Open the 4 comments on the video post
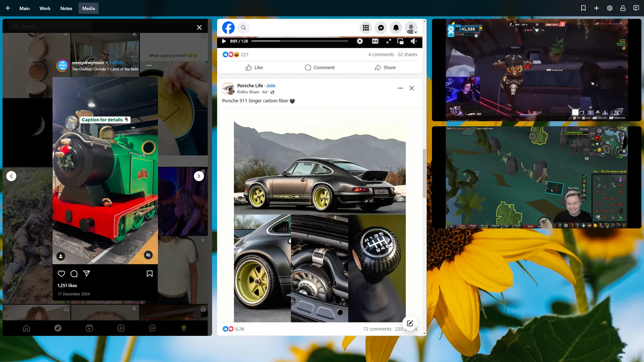The height and width of the screenshot is (362, 644). [381, 54]
